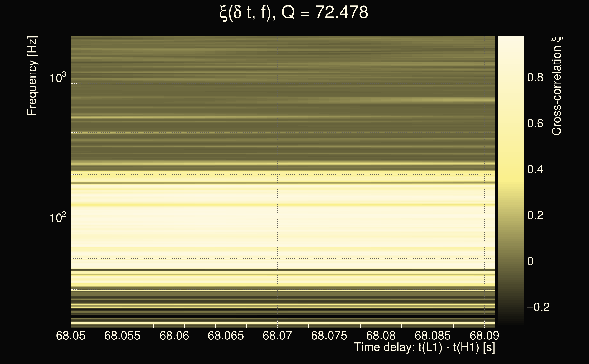This screenshot has height=364, width=589.
Task: Click the 68.075 x-axis tick label
Action: 329,336
